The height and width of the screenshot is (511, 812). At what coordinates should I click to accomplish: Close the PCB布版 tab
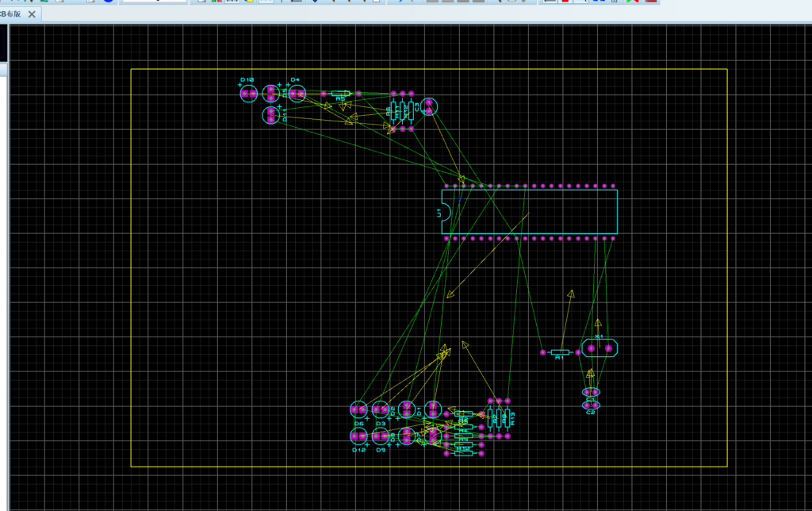(33, 14)
